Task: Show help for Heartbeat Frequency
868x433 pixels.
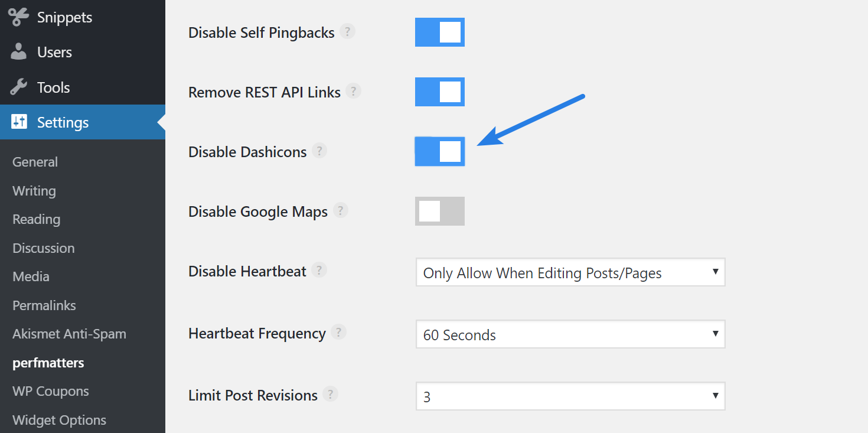Action: (x=338, y=333)
